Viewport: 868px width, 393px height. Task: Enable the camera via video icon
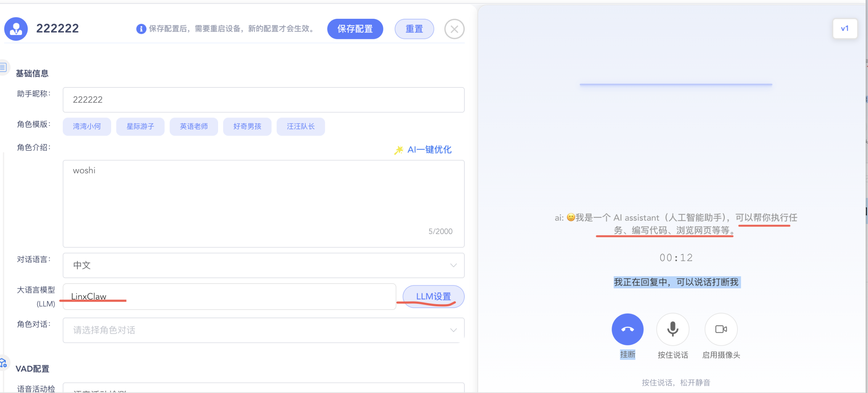[721, 329]
